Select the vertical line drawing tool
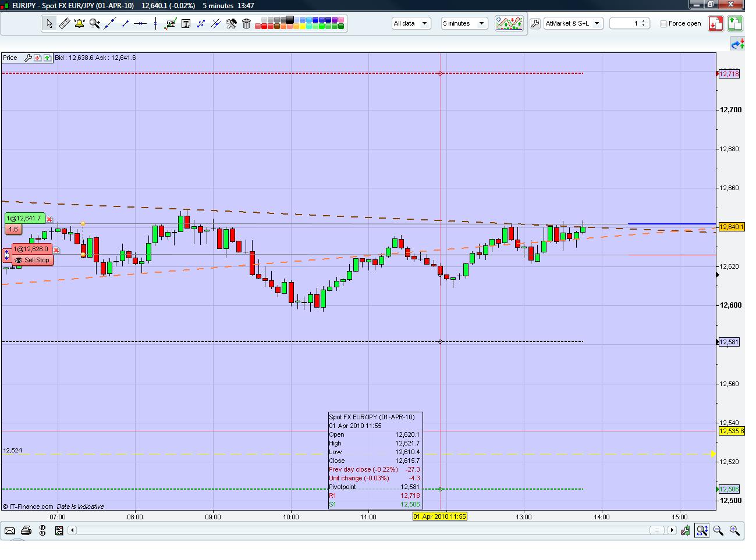This screenshot has width=756, height=560. pos(155,24)
